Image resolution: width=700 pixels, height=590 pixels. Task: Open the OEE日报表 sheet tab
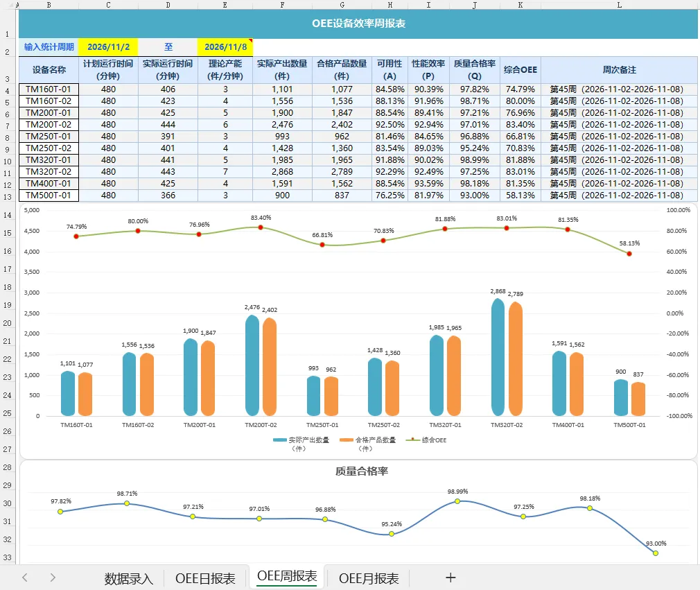205,578
